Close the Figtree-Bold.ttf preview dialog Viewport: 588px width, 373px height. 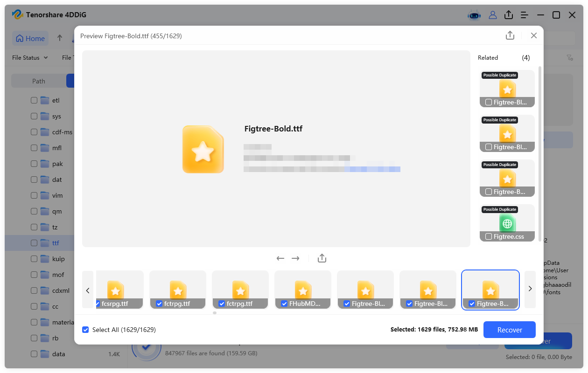click(534, 35)
